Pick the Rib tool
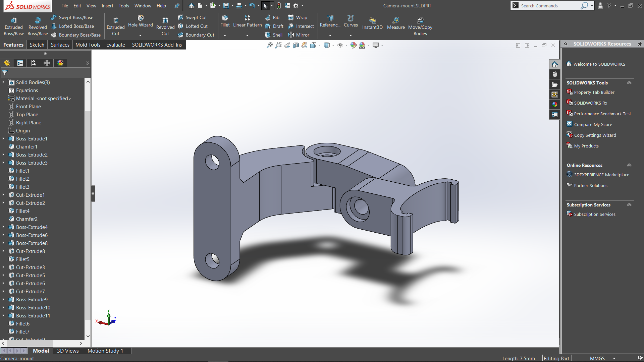Screen dimensions: 644x362 (272, 17)
